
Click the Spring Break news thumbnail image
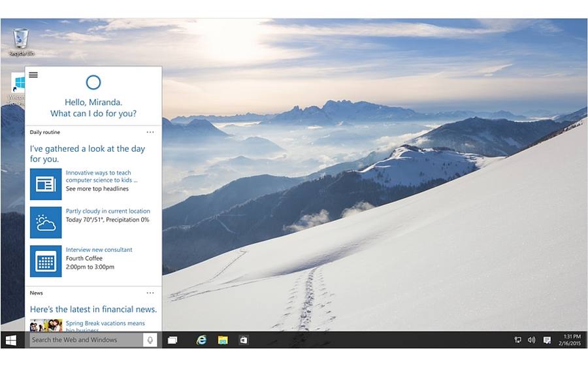click(x=46, y=326)
